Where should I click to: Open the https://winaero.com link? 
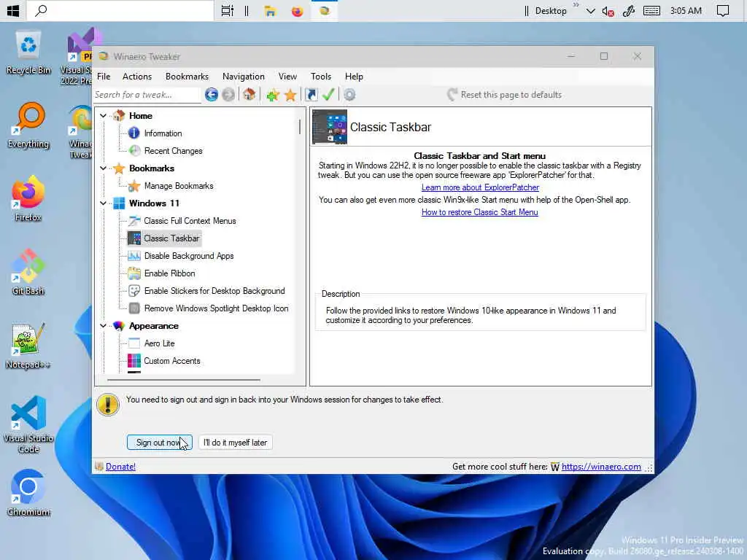601,467
